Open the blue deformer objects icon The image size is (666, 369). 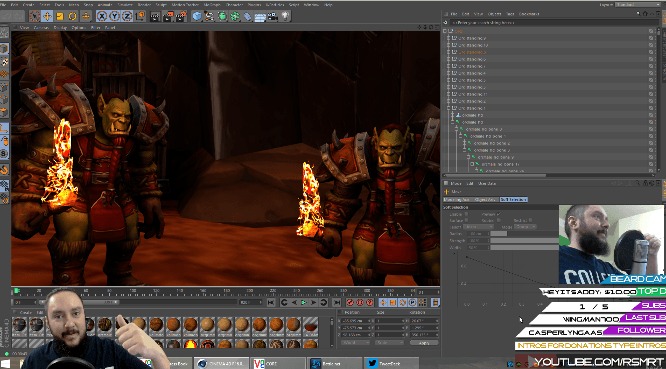pos(247,17)
